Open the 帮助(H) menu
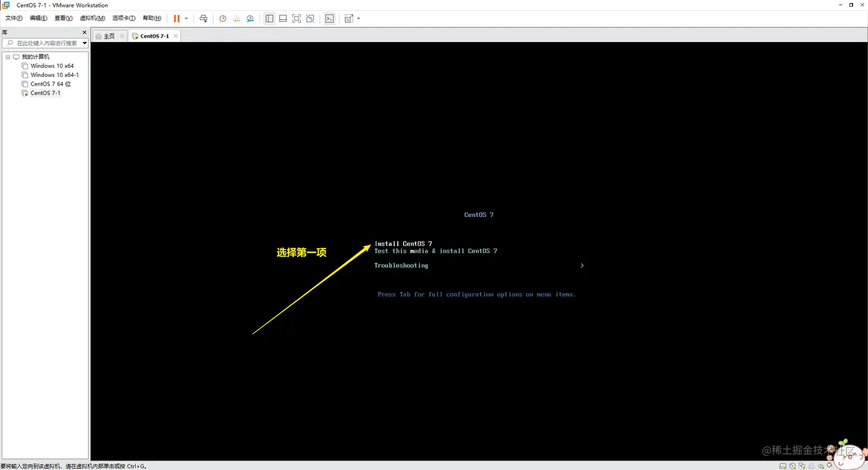Screen dimensions: 868x470 pyautogui.click(x=152, y=18)
